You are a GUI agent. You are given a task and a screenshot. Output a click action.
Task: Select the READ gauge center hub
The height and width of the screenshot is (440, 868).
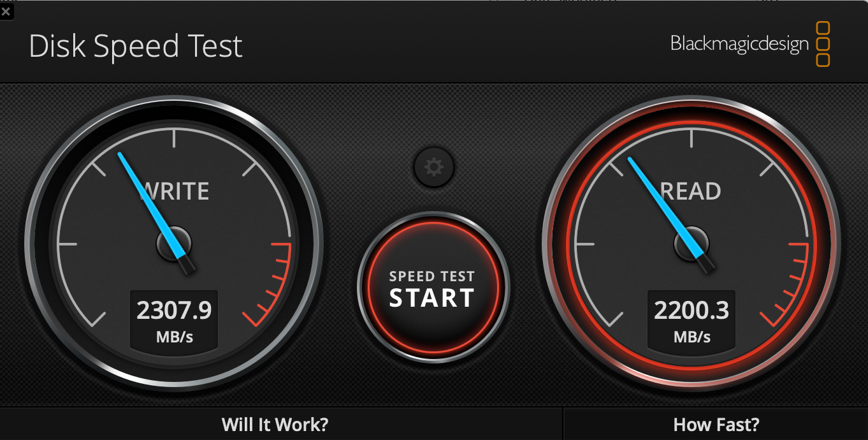(691, 244)
